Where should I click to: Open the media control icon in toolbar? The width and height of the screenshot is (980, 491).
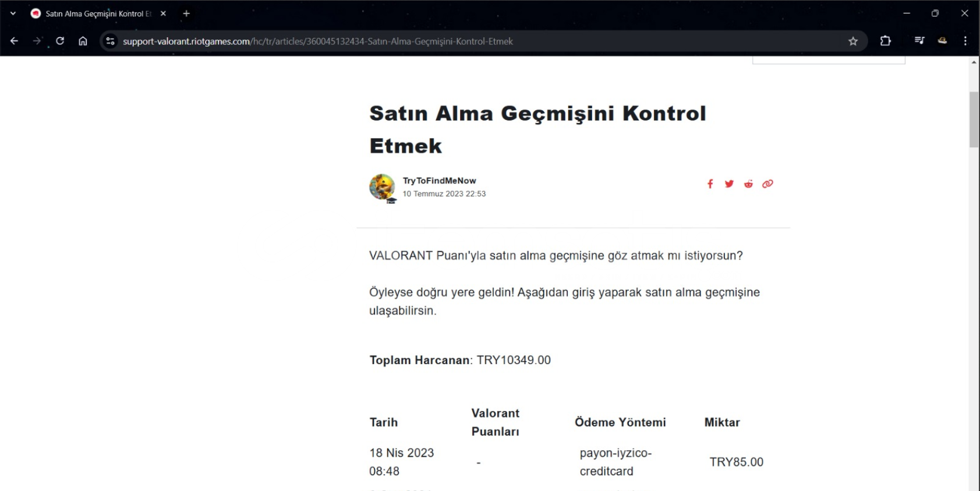point(919,41)
